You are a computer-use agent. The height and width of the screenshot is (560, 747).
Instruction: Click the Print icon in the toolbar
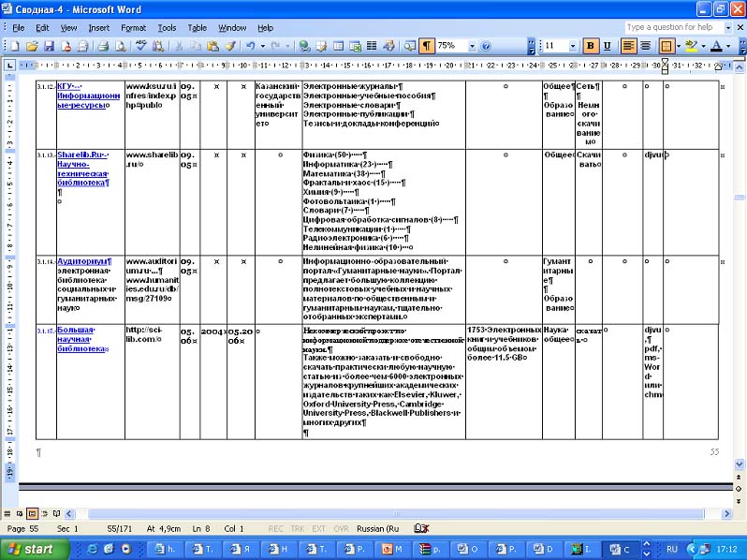click(103, 46)
